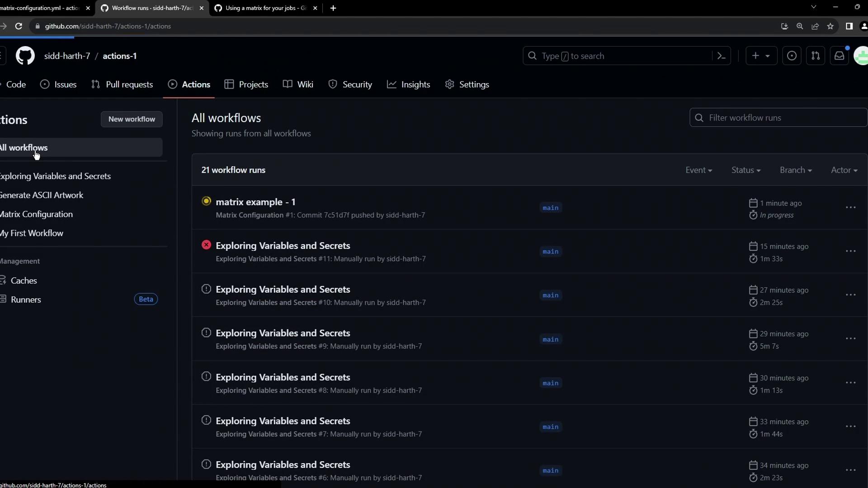The height and width of the screenshot is (488, 868).
Task: Open the matrix example - 1 run
Action: (255, 202)
